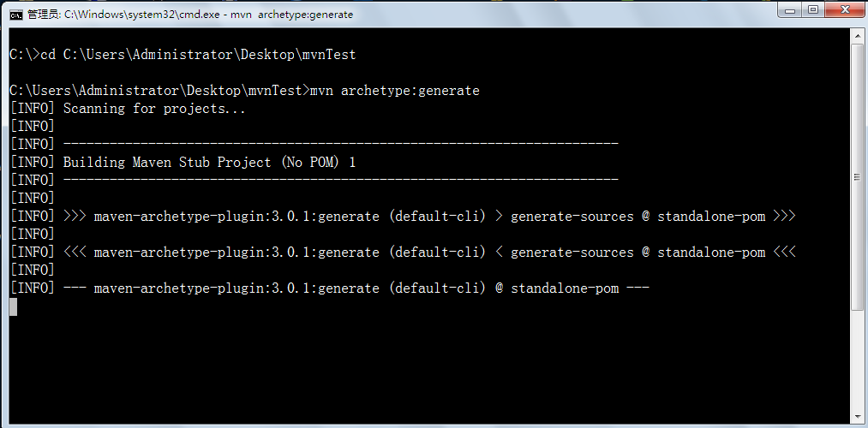Click the dashed separator above the Building line
The height and width of the screenshot is (428, 868).
click(340, 145)
